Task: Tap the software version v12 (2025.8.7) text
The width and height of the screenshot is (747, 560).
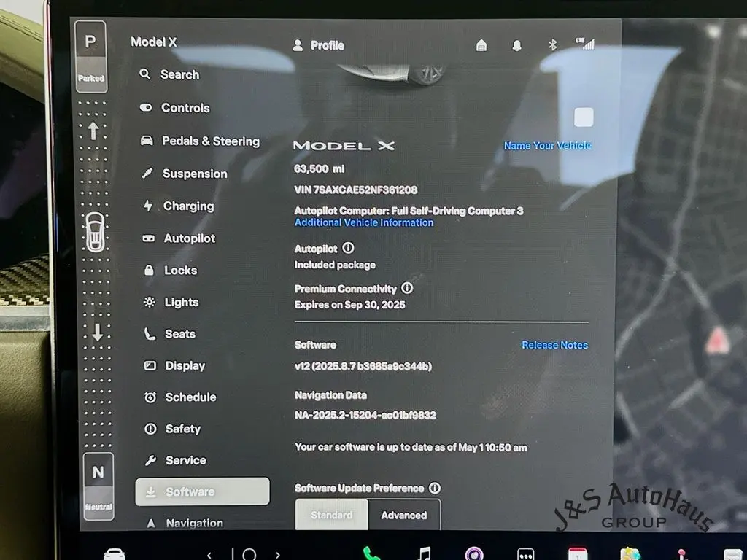Action: 363,366
